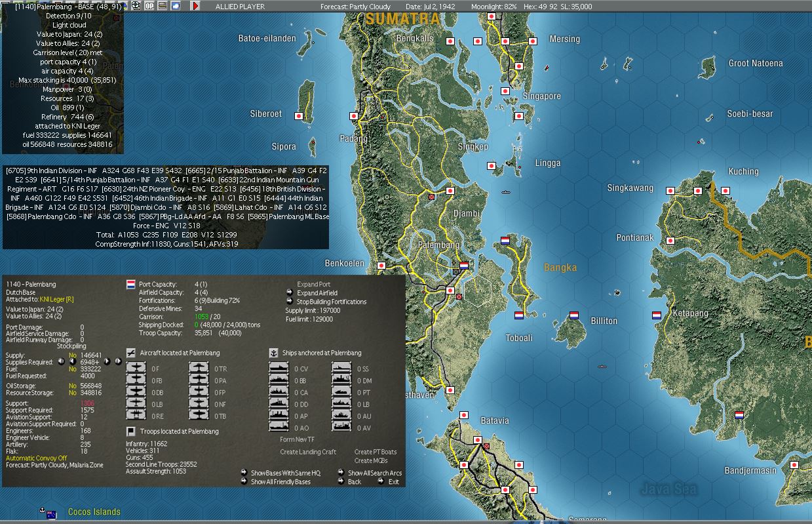Click the destroyer (DD) ship silhouette icon
Viewport: 812px width, 524px height.
(279, 403)
